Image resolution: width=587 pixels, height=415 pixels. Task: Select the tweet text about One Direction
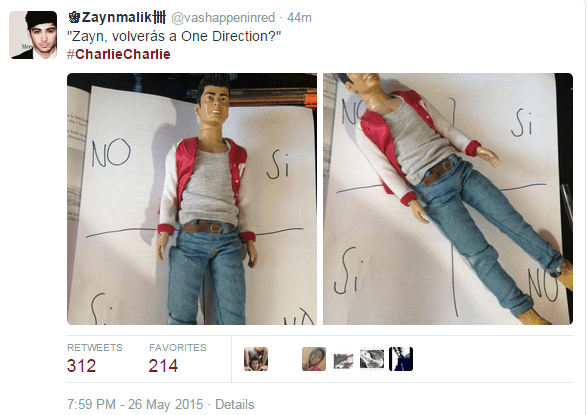(174, 36)
